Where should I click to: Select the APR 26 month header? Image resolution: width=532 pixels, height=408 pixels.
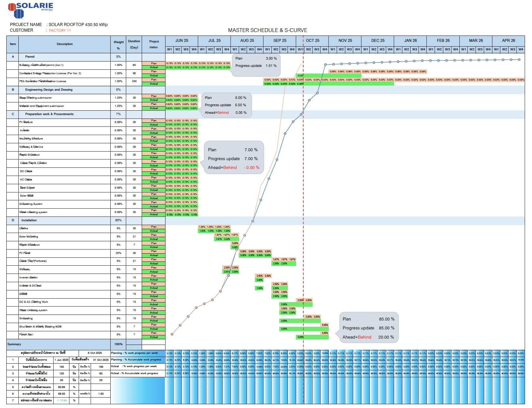pos(508,41)
